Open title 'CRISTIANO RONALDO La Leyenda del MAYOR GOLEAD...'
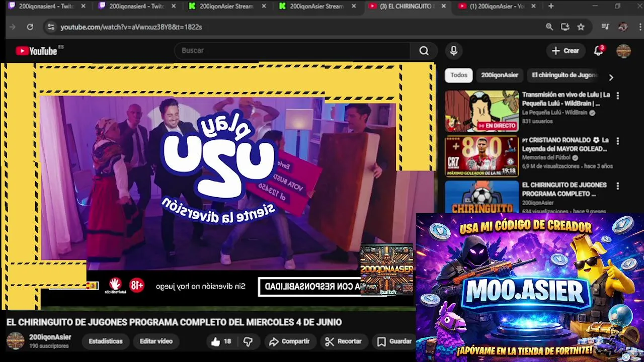The height and width of the screenshot is (362, 644). 566,144
